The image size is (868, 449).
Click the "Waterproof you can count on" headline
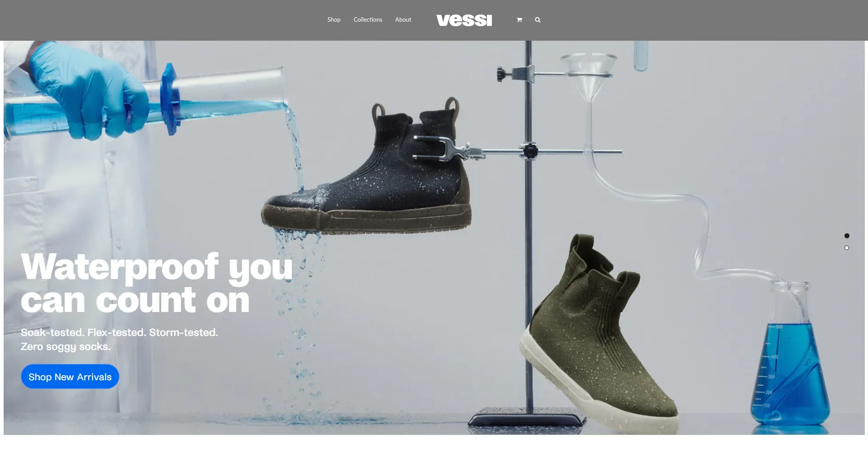[x=156, y=283]
